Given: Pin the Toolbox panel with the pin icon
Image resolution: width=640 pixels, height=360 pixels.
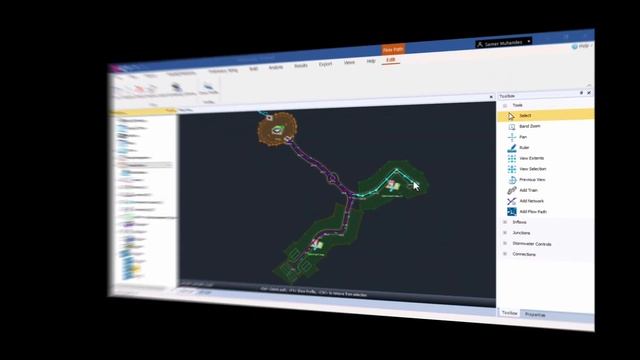Looking at the screenshot, I should [x=581, y=93].
